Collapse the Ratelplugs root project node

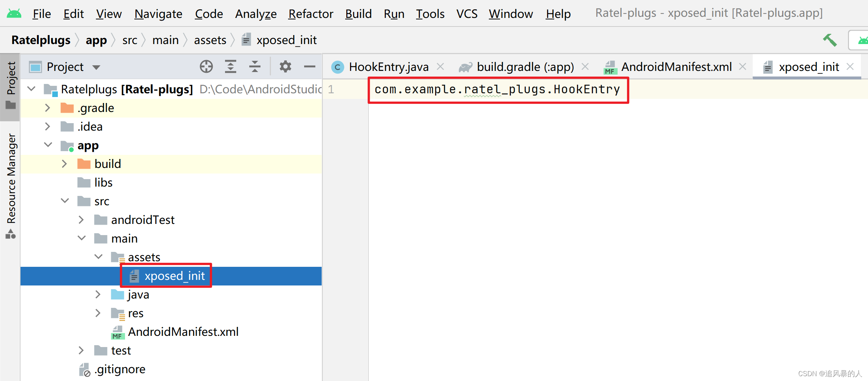click(32, 89)
